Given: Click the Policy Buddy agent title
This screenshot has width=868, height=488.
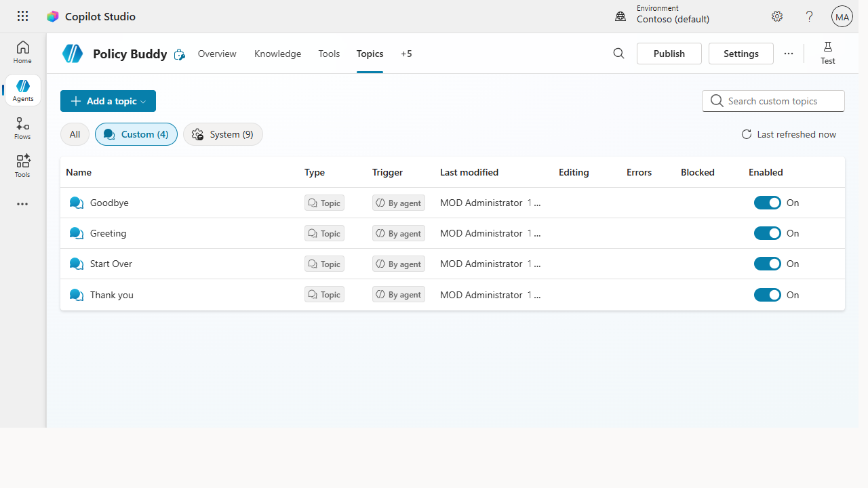Looking at the screenshot, I should tap(130, 54).
